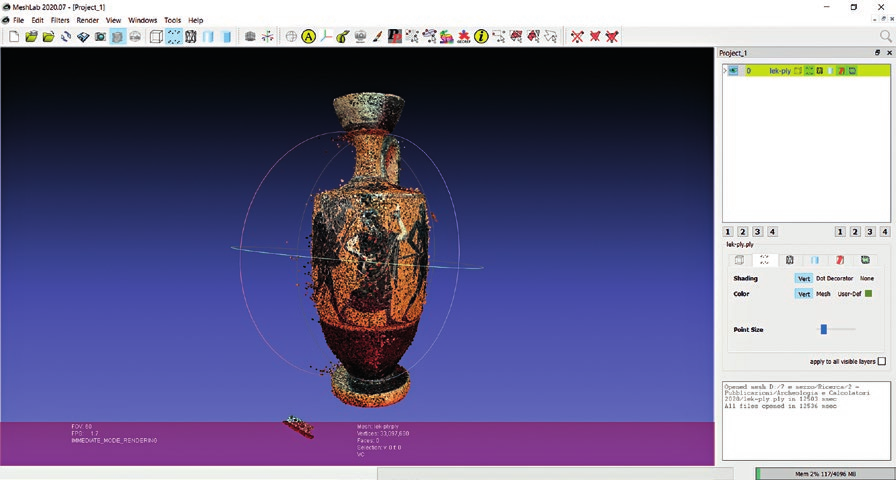
Task: Toggle wireframe rendering in the main toolbar
Action: (x=191, y=37)
